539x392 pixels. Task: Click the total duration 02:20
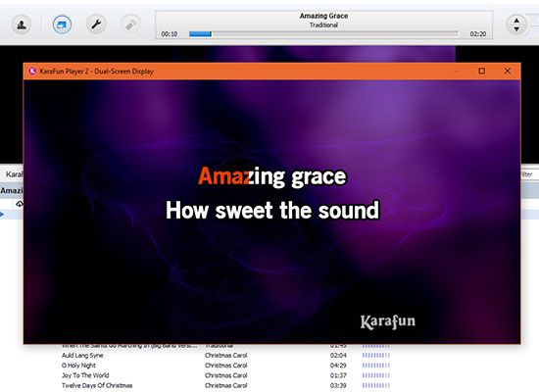[478, 33]
